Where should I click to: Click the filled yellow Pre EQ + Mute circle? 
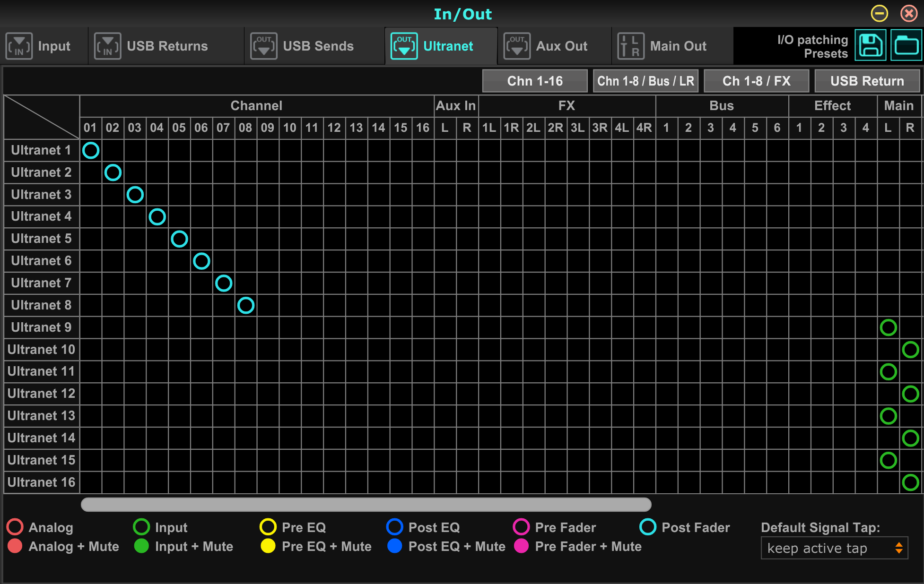click(x=268, y=546)
